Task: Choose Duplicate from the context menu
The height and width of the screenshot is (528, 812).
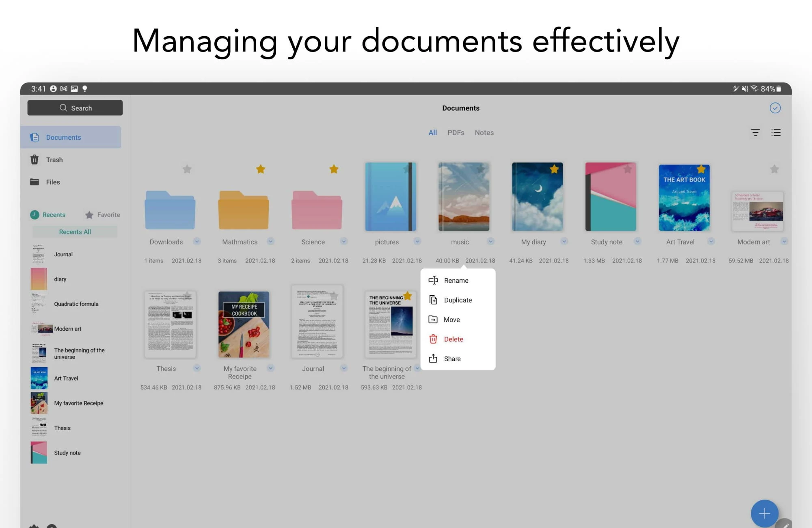Action: 458,300
